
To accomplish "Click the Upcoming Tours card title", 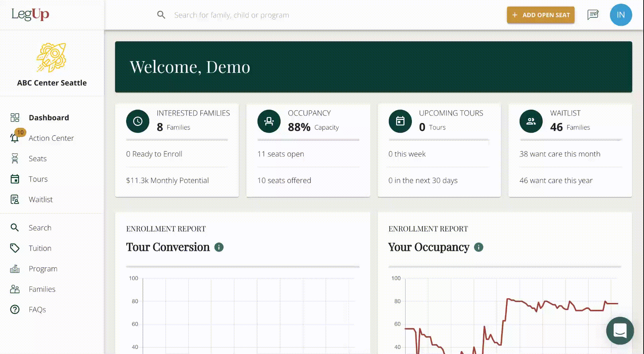I will pos(451,113).
